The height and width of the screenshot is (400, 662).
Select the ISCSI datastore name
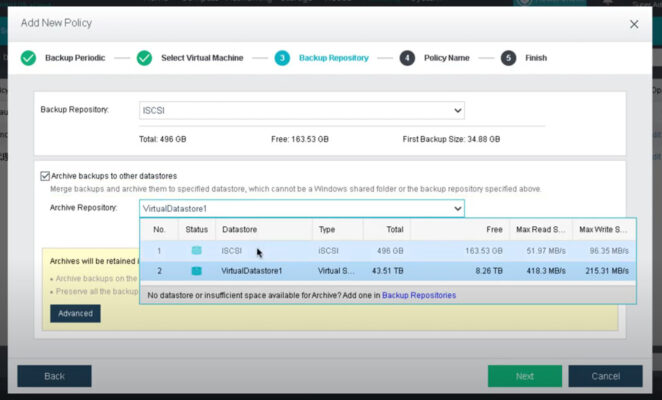(x=231, y=251)
